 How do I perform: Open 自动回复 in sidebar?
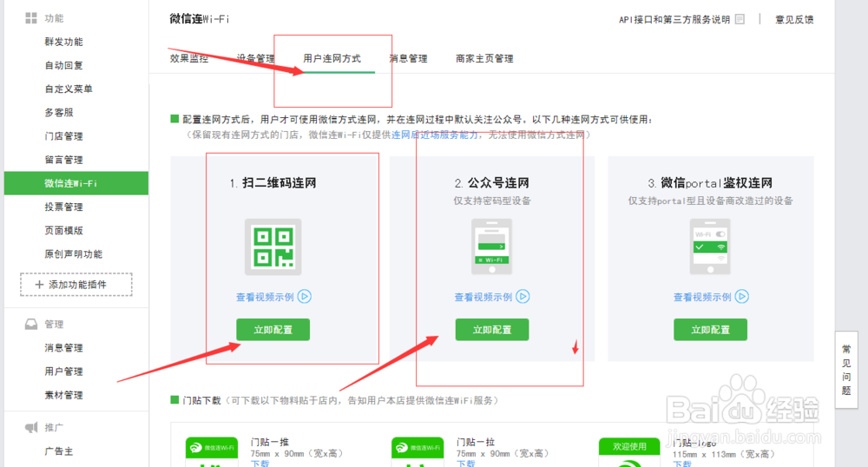63,65
